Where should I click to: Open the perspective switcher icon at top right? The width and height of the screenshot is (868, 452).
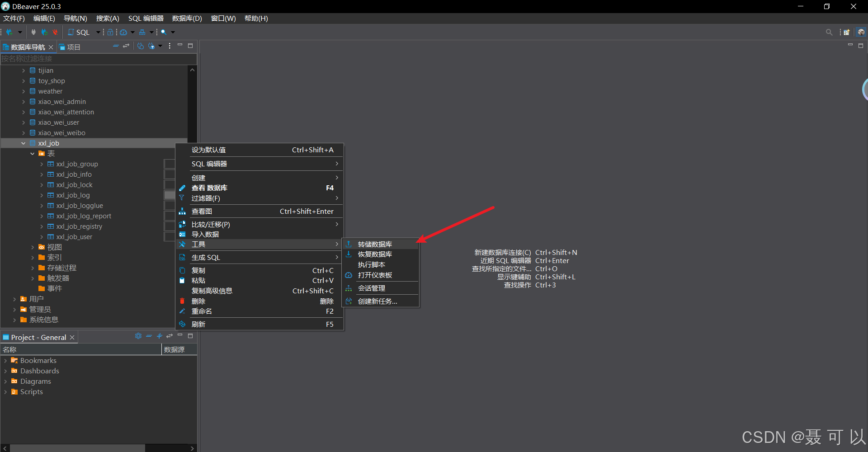click(847, 32)
